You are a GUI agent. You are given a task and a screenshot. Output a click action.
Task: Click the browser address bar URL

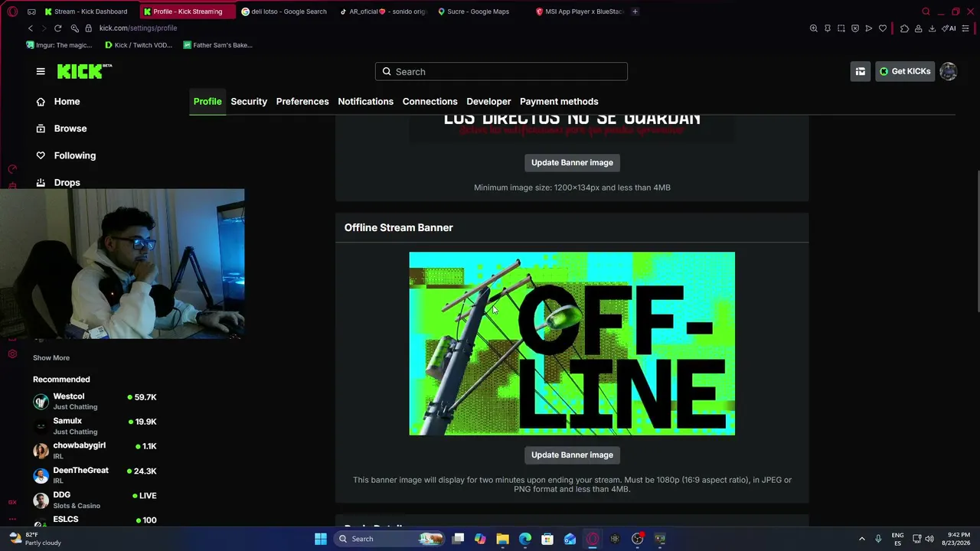(x=138, y=28)
